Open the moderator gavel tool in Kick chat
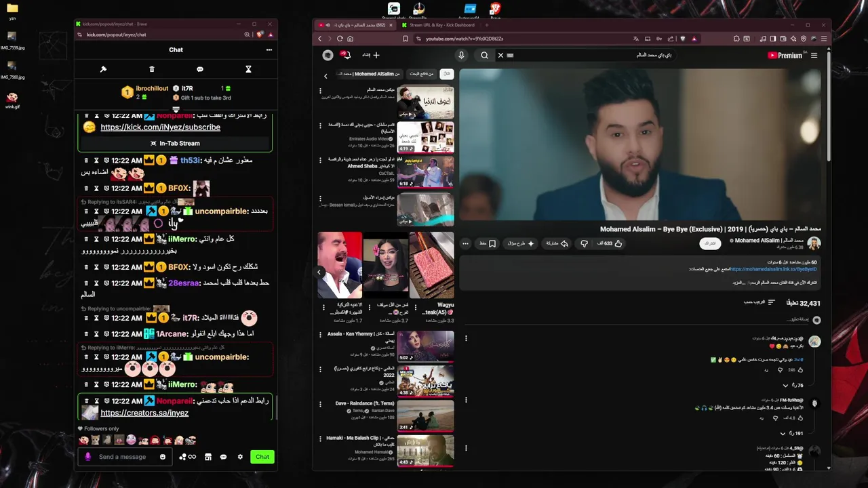Viewport: 868px width, 488px height. pos(103,69)
